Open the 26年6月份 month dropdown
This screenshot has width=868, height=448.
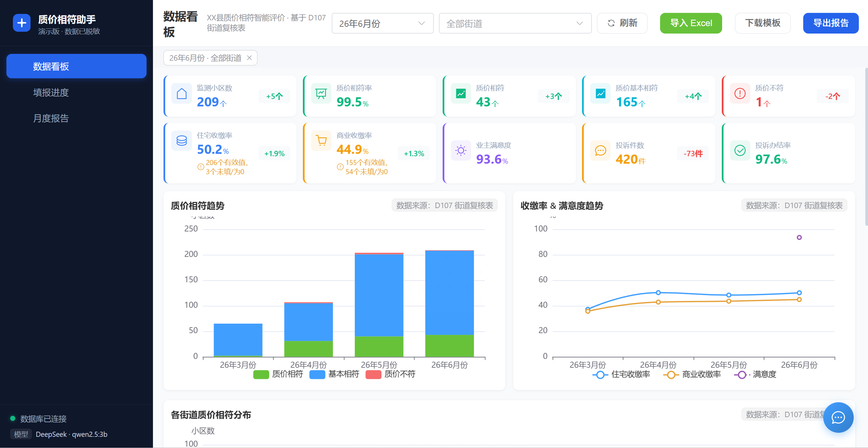point(382,23)
